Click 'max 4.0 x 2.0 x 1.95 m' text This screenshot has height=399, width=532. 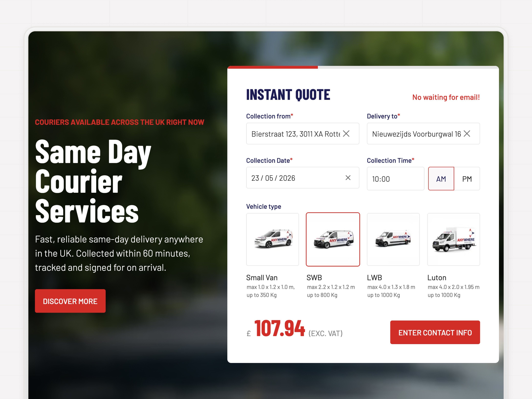(x=454, y=287)
